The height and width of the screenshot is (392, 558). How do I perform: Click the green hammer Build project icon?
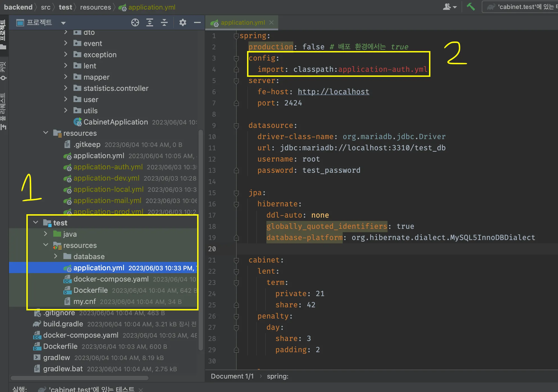[x=471, y=7]
